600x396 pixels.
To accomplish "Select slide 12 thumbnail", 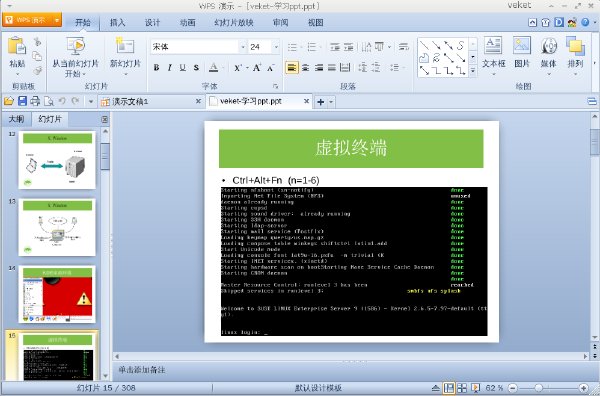I will point(57,160).
